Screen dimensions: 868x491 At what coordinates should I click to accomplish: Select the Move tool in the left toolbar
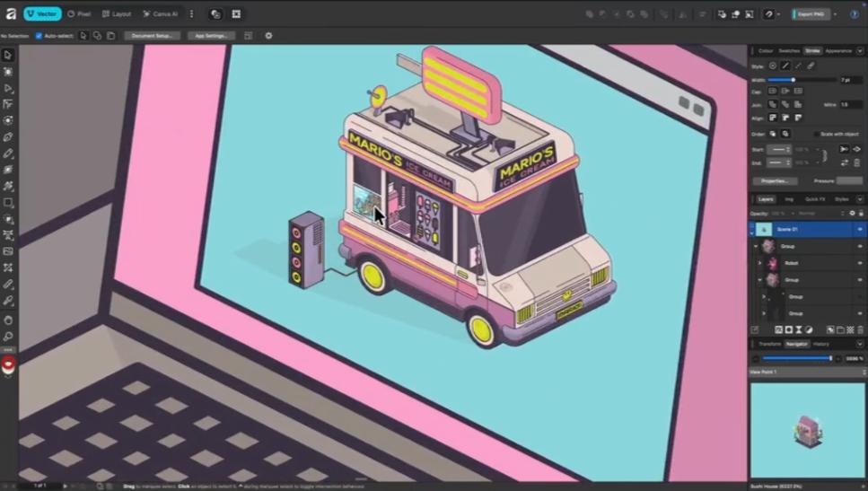click(x=8, y=56)
